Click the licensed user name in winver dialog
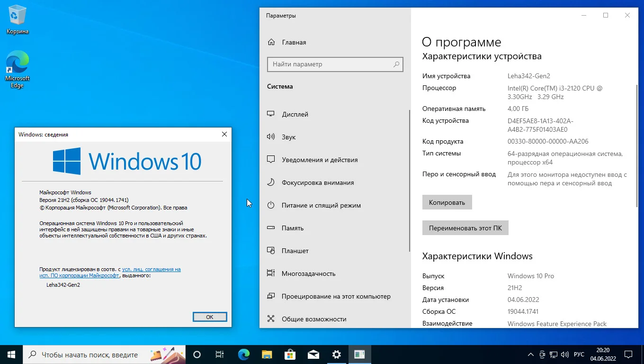Viewport: 644px width, 364px height. 63,285
